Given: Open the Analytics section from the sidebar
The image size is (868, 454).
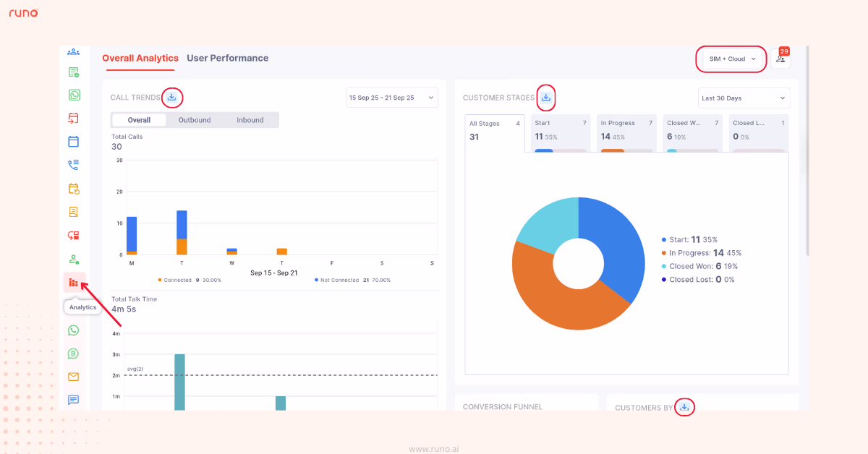Looking at the screenshot, I should pyautogui.click(x=72, y=282).
